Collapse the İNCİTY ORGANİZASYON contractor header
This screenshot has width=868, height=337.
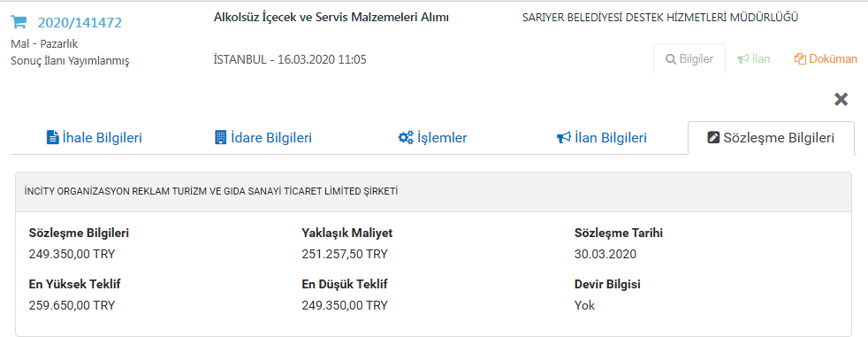tap(433, 192)
